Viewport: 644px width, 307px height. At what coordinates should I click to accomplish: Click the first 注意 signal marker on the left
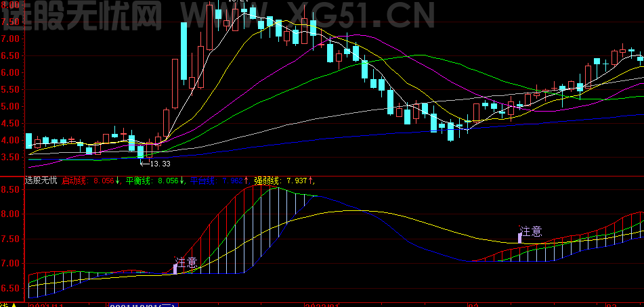186,262
